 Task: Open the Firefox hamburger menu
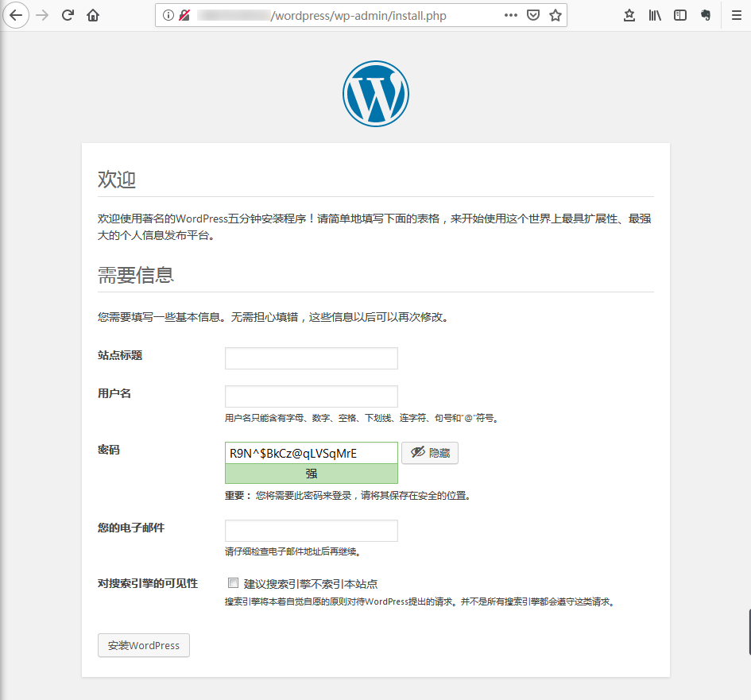pos(735,14)
